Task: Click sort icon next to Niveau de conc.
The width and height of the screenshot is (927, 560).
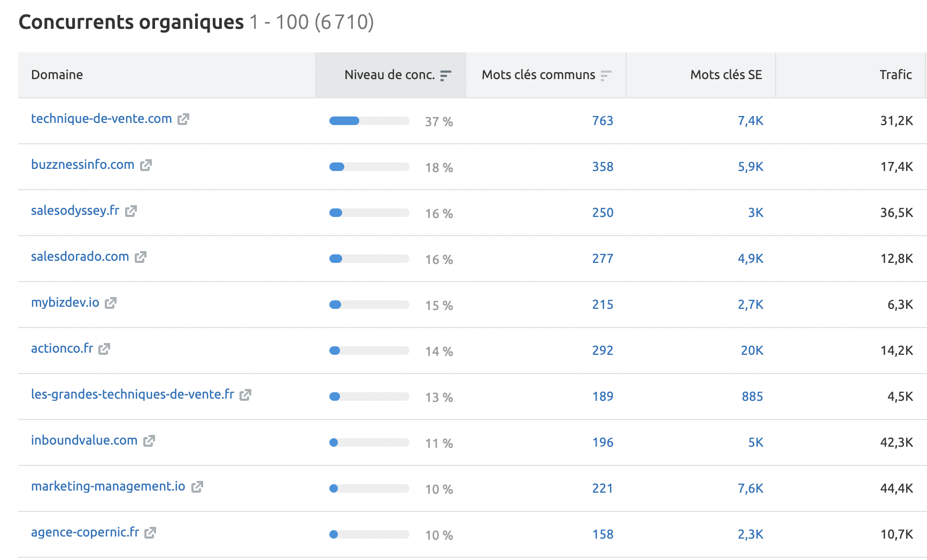Action: tap(445, 76)
